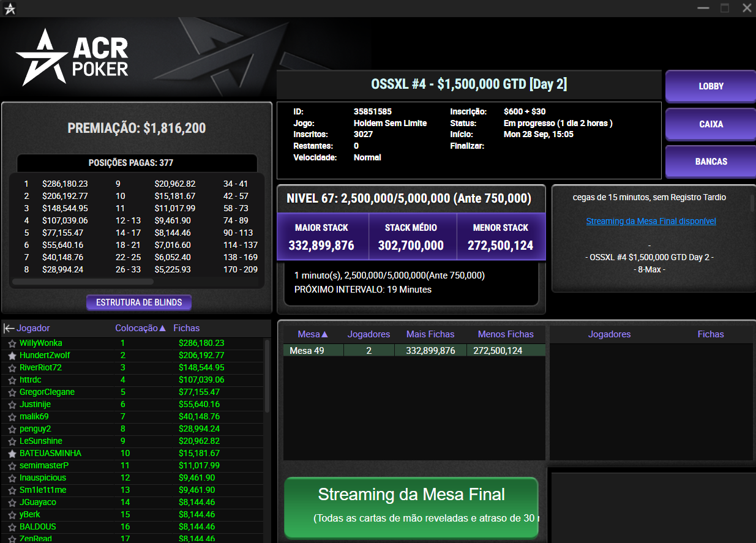Toggle favorite star for WillyWonka
Image resolution: width=756 pixels, height=543 pixels.
(x=12, y=343)
